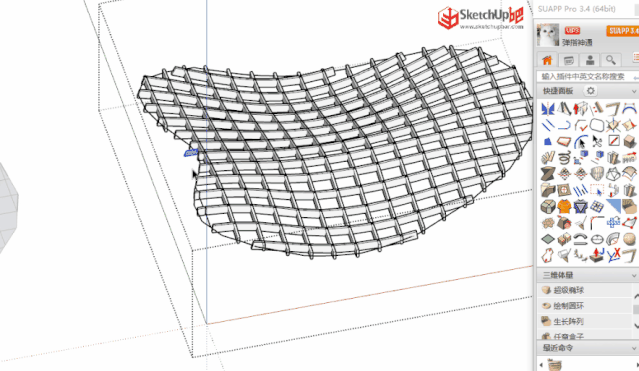Screen dimensions: 639x371
Task: Open the quick panel gear settings
Action: (x=591, y=91)
